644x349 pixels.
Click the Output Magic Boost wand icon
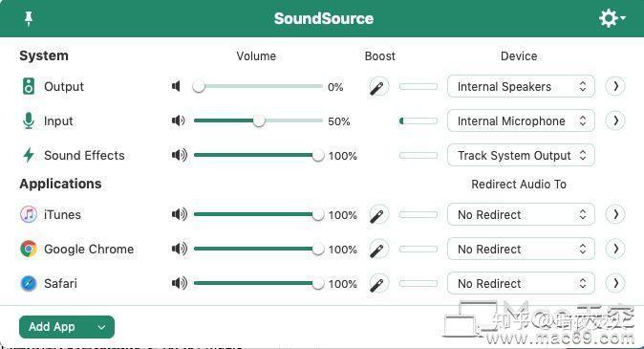point(378,87)
